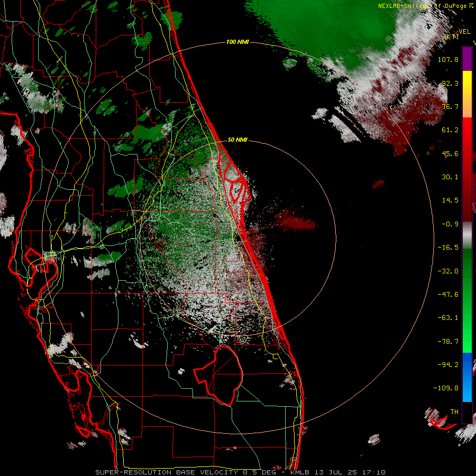Click the -94.2 legend value
This screenshot has height=476, width=476.
(x=448, y=365)
